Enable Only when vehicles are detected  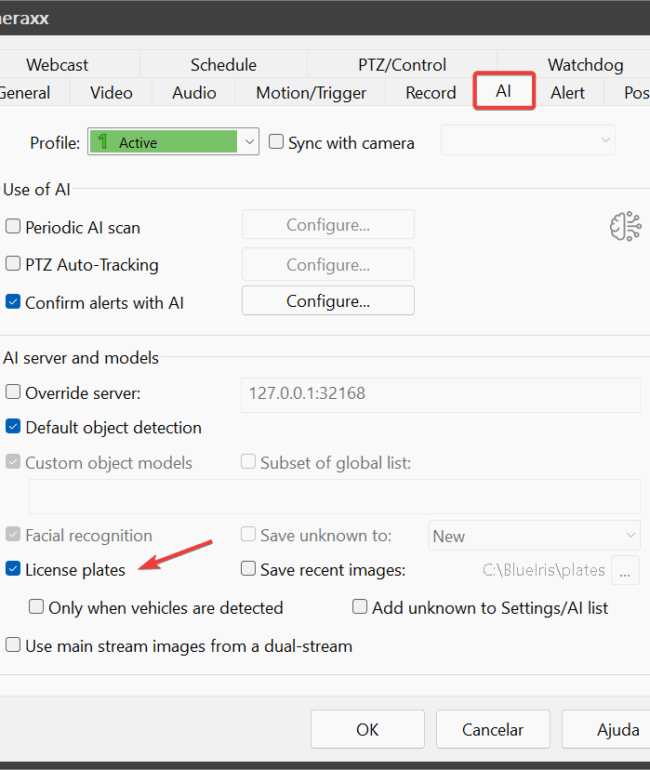[37, 608]
